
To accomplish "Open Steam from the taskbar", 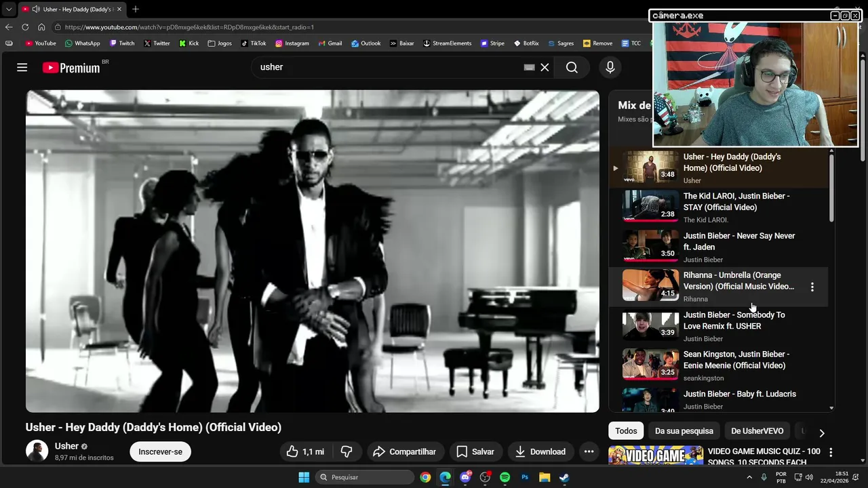I will tap(564, 477).
